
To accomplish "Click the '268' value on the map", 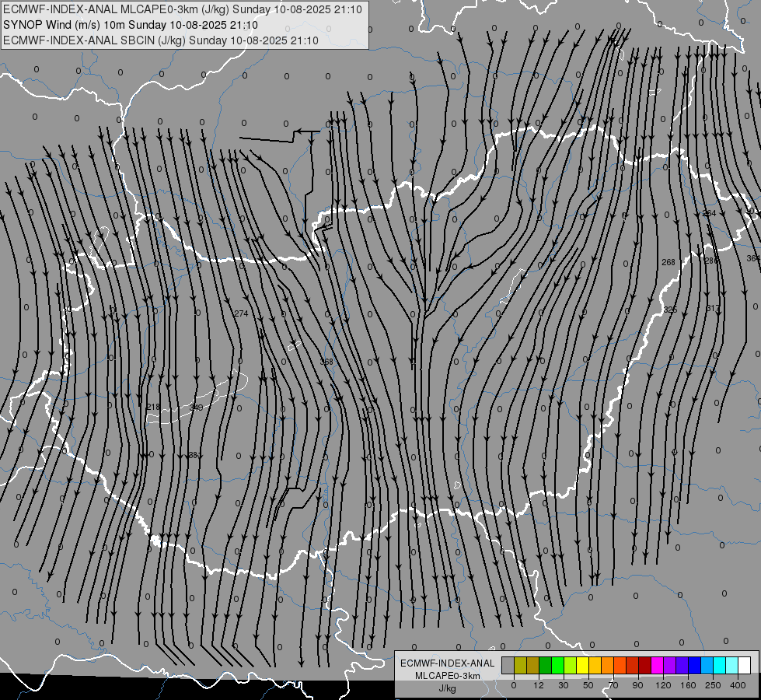I will point(668,262).
